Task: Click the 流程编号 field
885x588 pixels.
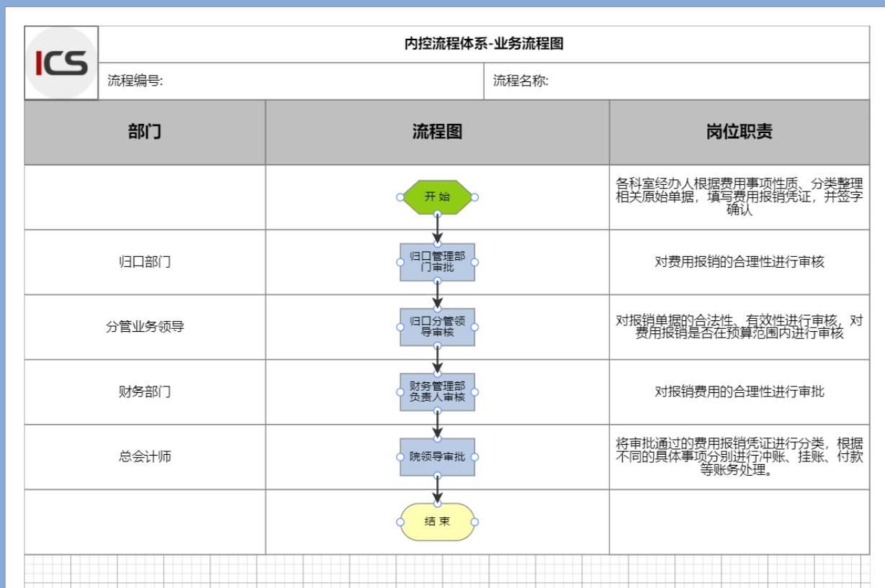Action: 291,81
